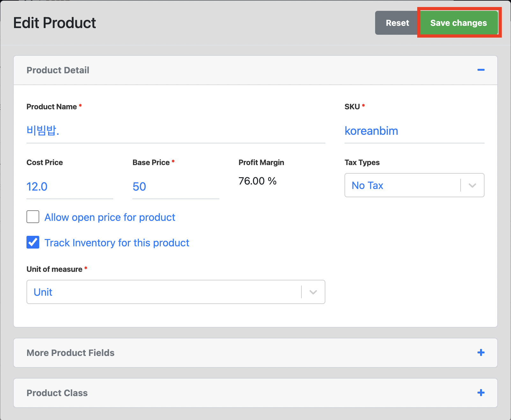Expand More Product Fields via plus icon

[481, 352]
